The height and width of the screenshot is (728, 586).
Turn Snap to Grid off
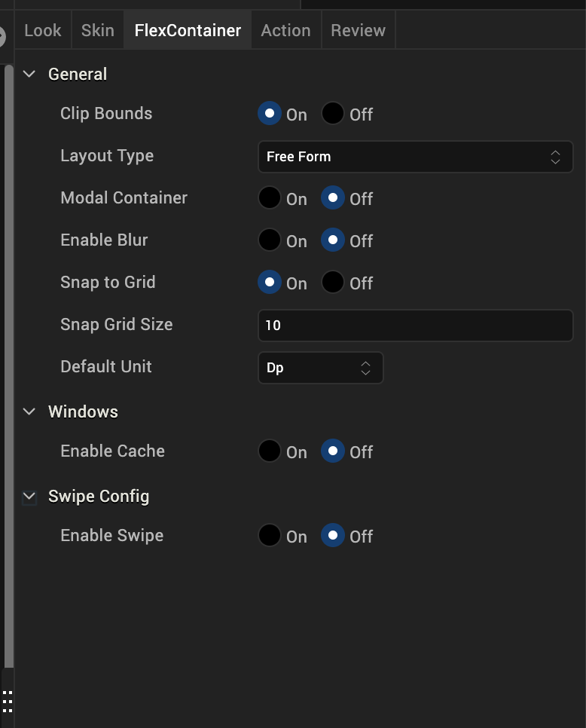tap(333, 283)
